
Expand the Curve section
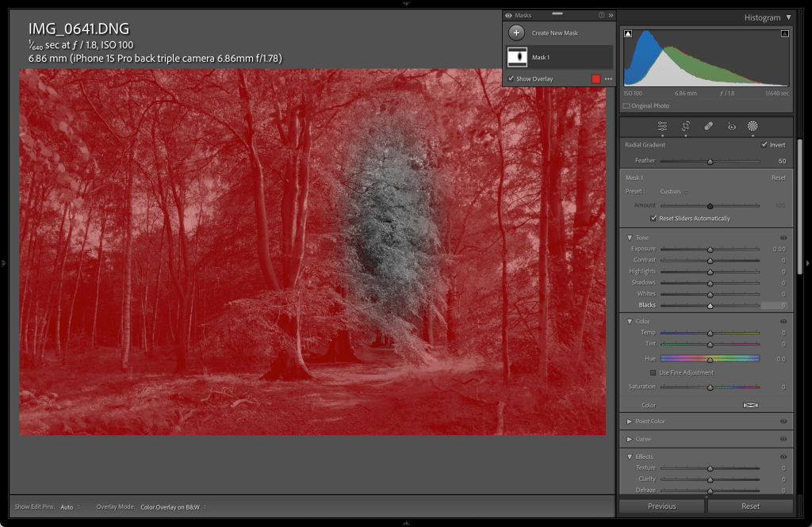(630, 439)
